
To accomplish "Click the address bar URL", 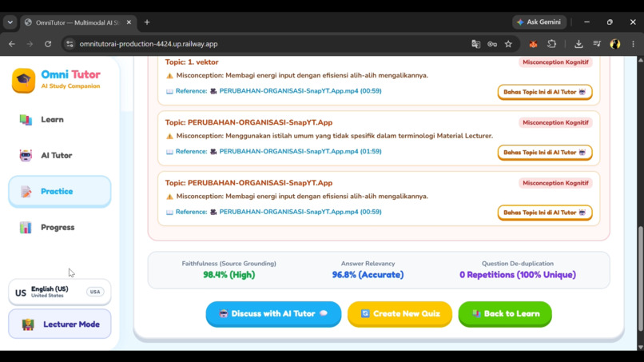I will 149,44.
